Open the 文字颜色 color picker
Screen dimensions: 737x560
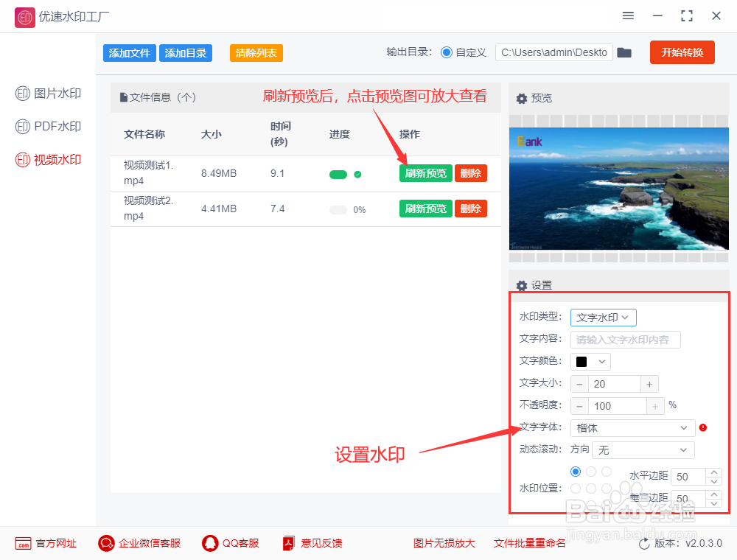tap(590, 362)
